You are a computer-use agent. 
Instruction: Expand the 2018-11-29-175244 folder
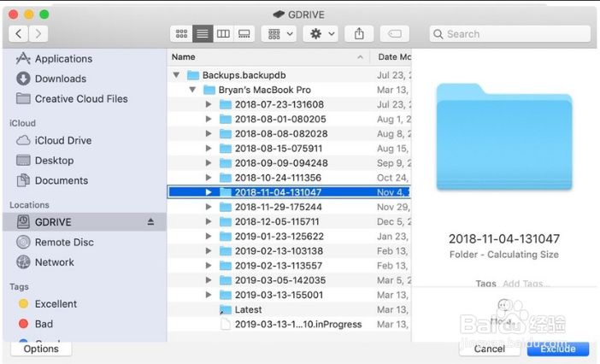[209, 207]
